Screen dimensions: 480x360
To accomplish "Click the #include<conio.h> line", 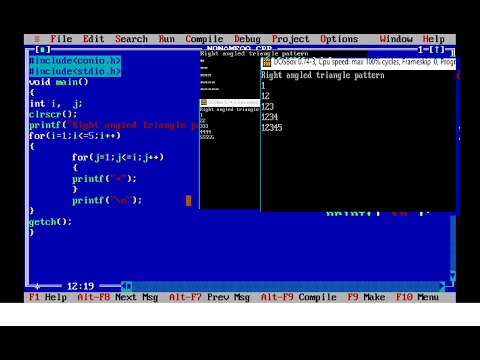I will [75, 61].
